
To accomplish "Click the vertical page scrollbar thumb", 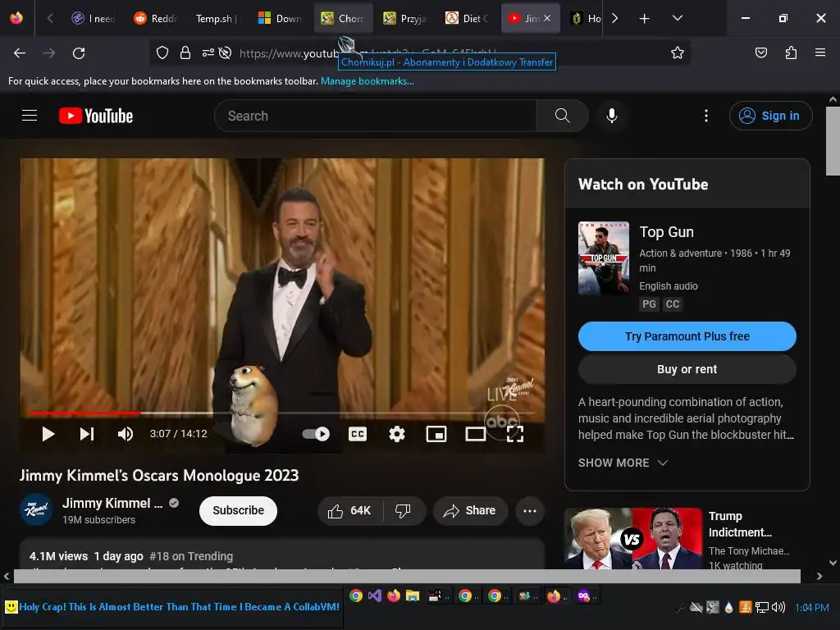I will click(833, 140).
